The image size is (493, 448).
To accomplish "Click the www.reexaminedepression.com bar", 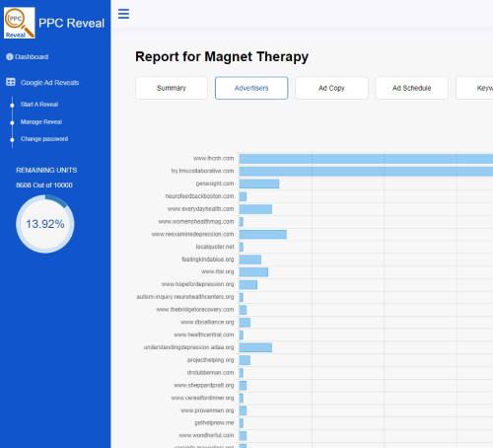I will click(263, 234).
